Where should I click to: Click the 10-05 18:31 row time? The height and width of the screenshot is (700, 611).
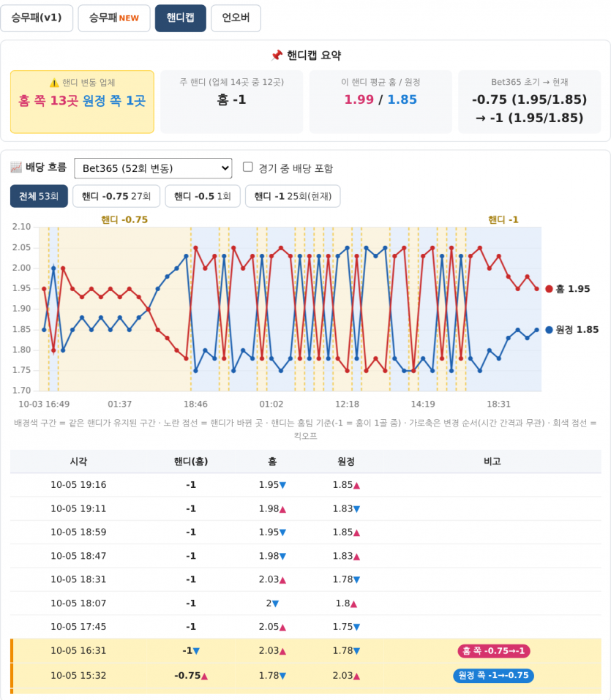click(78, 579)
